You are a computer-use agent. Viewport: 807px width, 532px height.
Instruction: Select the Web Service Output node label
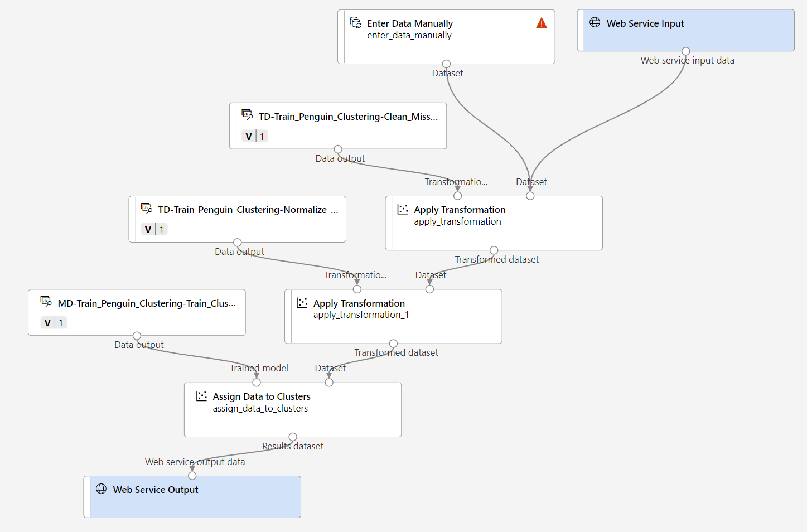pos(156,490)
